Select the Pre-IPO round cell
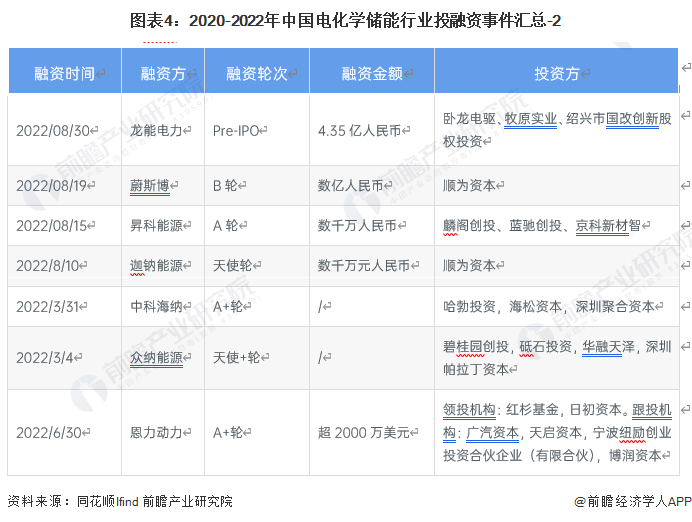This screenshot has width=692, height=522. coord(257,130)
